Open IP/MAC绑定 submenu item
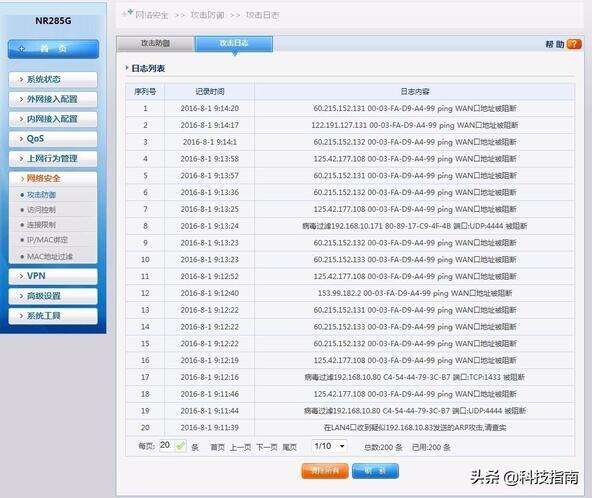 [x=47, y=240]
